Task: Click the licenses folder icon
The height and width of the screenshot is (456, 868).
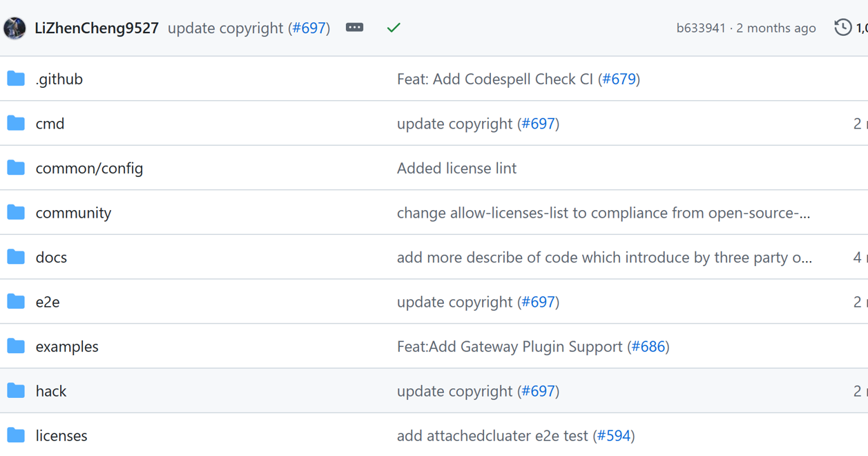Action: click(16, 435)
